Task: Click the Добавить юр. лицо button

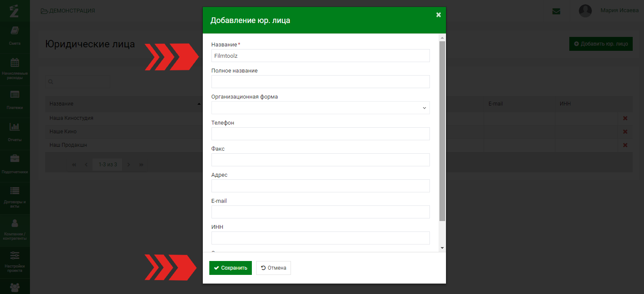Action: pyautogui.click(x=601, y=44)
